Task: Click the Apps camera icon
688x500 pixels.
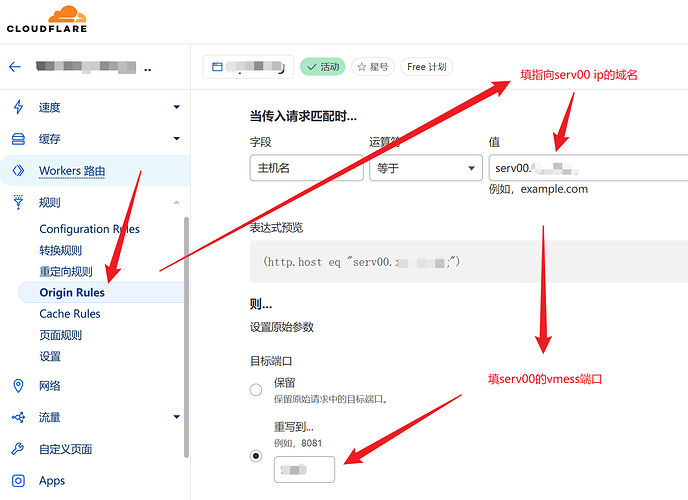Action: (18, 481)
